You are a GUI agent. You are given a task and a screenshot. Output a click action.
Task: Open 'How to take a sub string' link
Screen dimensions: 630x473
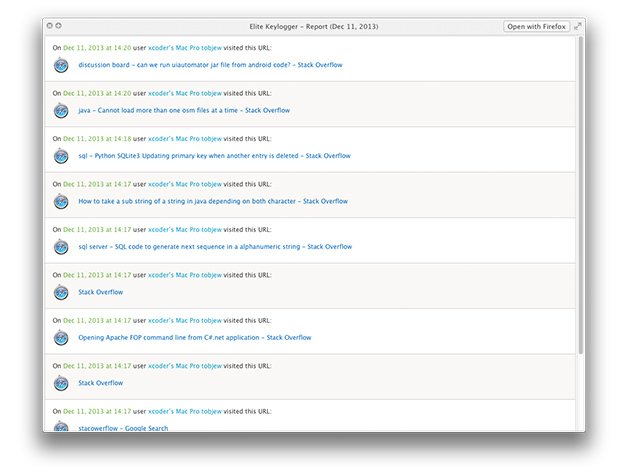click(x=213, y=201)
